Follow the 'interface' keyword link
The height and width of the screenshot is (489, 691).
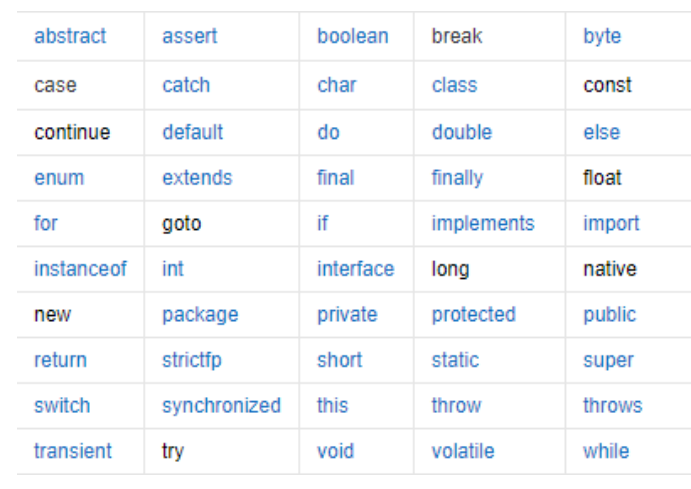[356, 269]
